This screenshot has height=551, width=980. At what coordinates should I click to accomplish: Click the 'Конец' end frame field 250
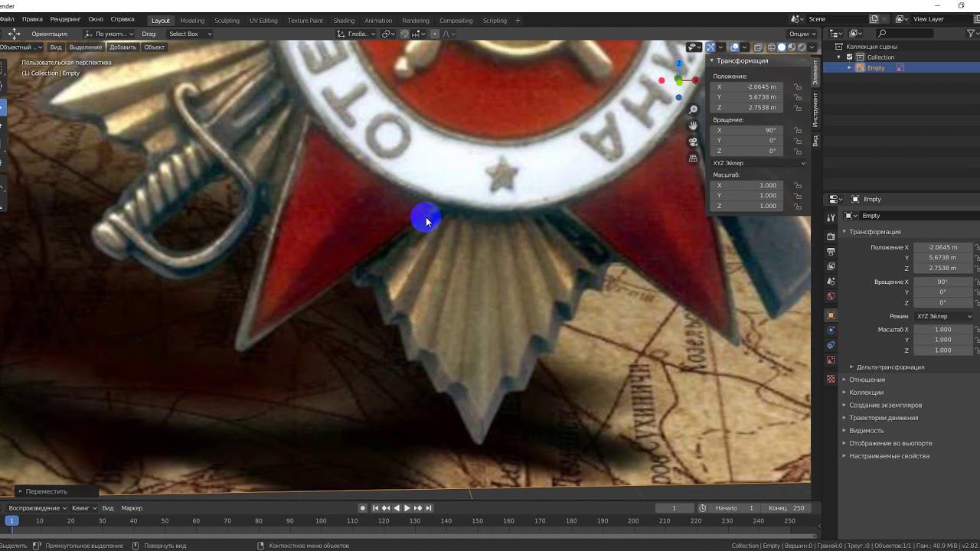point(786,508)
